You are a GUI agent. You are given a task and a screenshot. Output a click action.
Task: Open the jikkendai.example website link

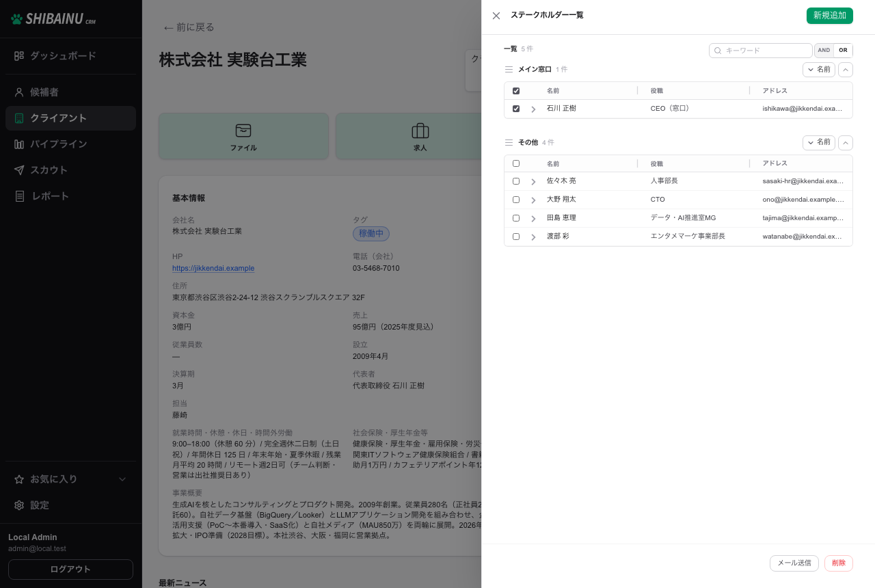213,269
